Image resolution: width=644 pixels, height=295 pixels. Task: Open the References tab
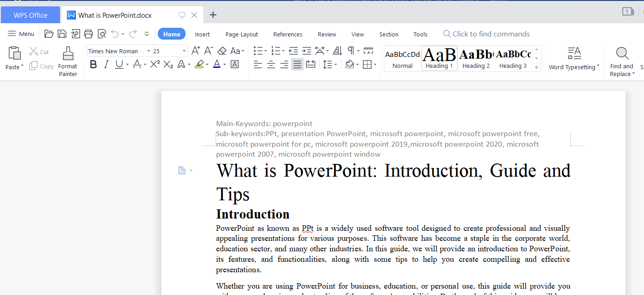pos(288,34)
